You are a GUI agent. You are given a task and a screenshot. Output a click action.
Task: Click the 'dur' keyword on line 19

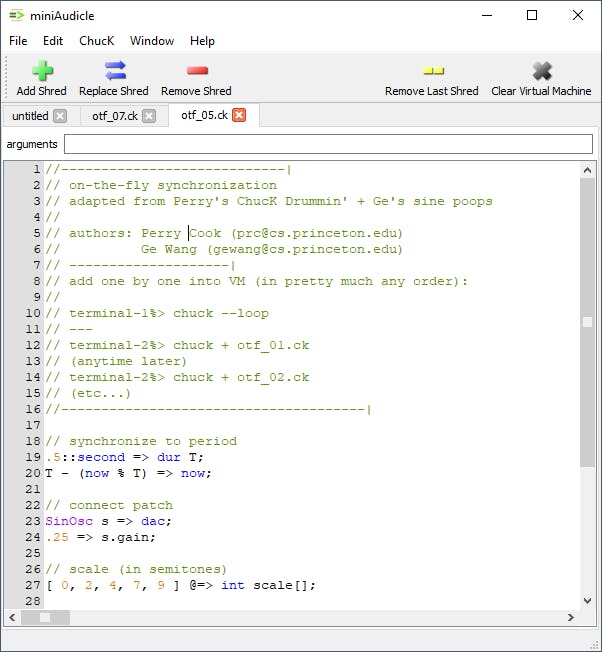pos(169,457)
